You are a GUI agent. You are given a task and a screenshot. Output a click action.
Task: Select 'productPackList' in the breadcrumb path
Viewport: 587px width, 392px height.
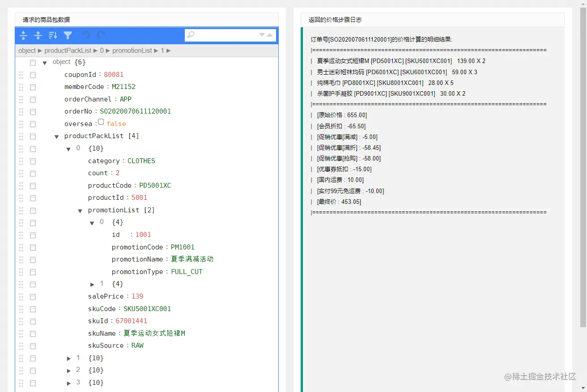tap(68, 51)
